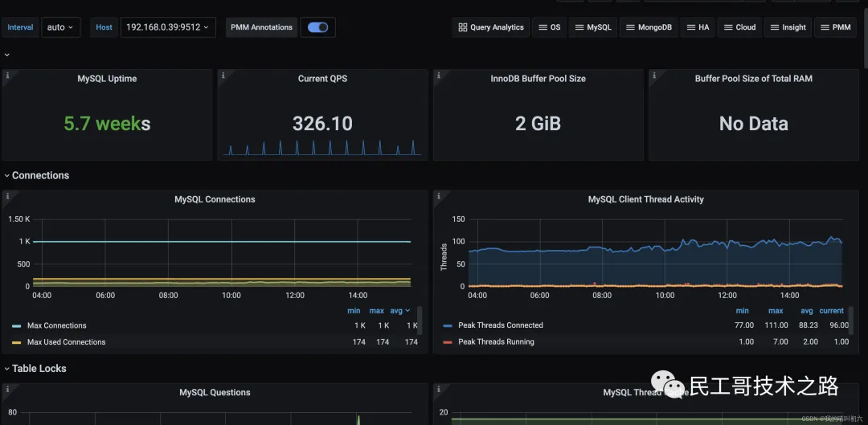Open MySQL Questions panel title menu
The image size is (868, 425).
(215, 392)
